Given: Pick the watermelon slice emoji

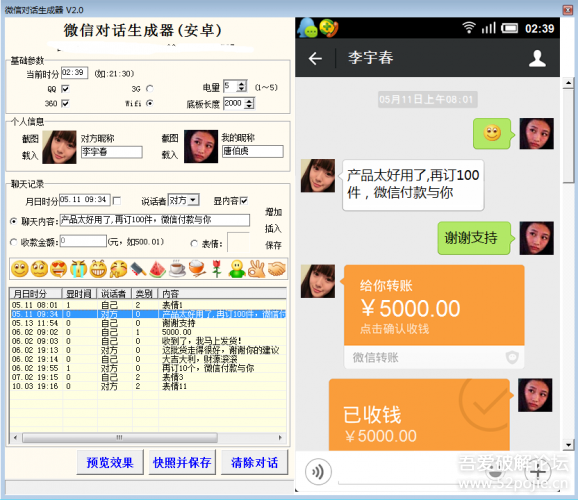Looking at the screenshot, I should (x=157, y=268).
